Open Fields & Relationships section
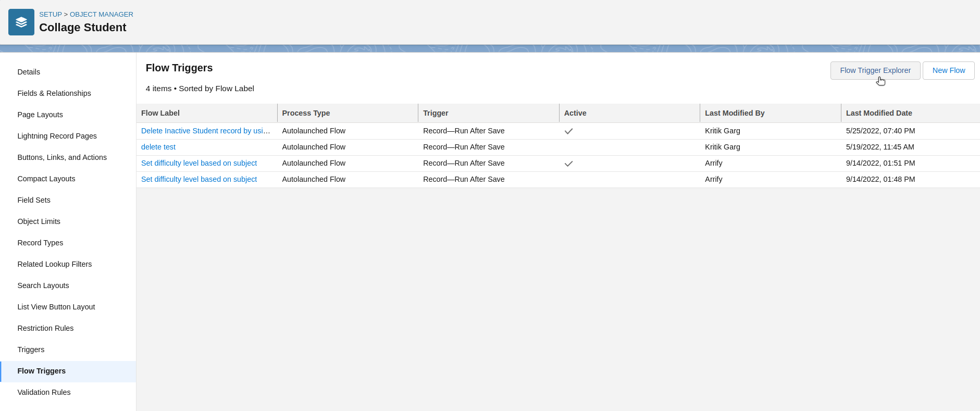 click(x=54, y=93)
